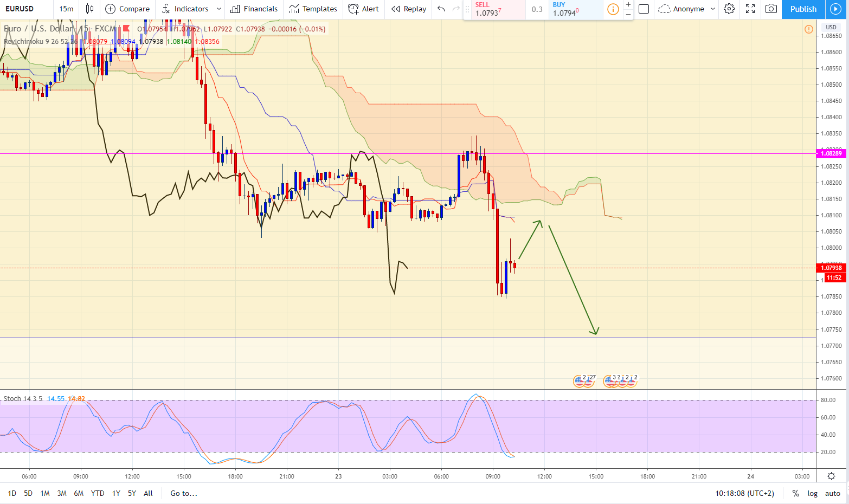Click the Compare plus icon
The image size is (849, 504).
pos(110,9)
